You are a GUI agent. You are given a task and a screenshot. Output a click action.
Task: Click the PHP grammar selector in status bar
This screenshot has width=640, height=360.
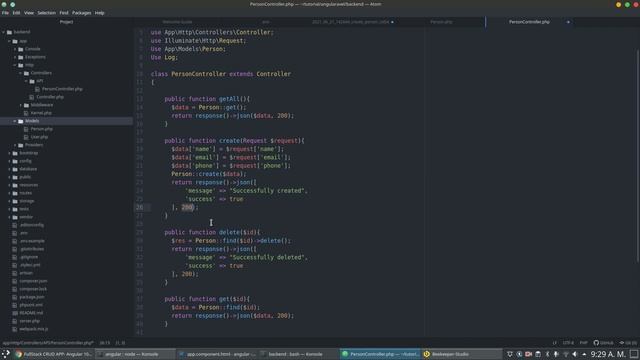[x=583, y=343]
